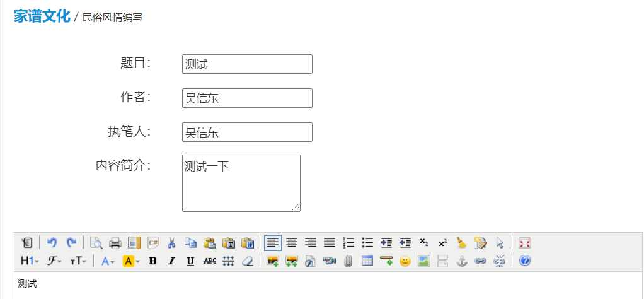
Task: Align text right
Action: (311, 243)
